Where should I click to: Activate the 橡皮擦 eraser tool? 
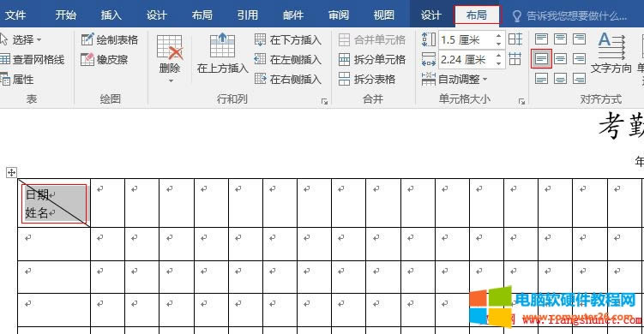pos(105,60)
